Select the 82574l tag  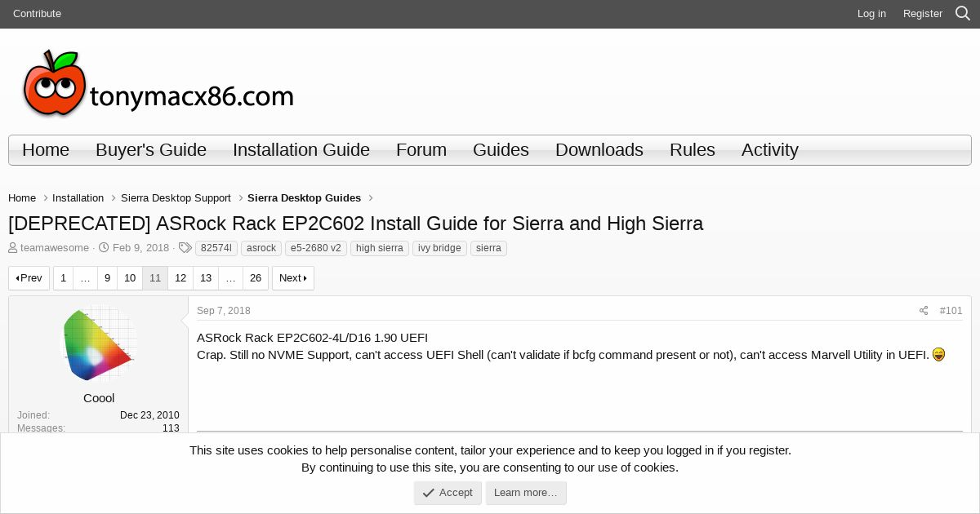click(x=216, y=248)
